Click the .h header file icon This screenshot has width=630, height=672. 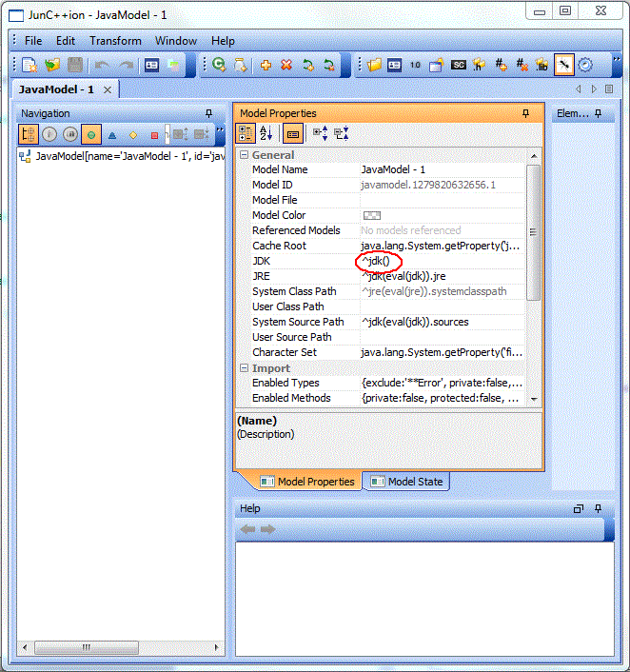point(479,65)
